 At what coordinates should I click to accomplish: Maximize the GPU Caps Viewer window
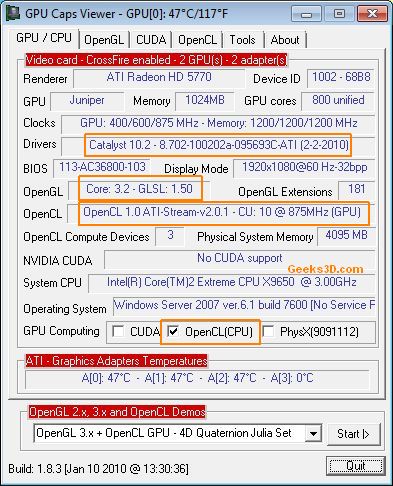339,14
